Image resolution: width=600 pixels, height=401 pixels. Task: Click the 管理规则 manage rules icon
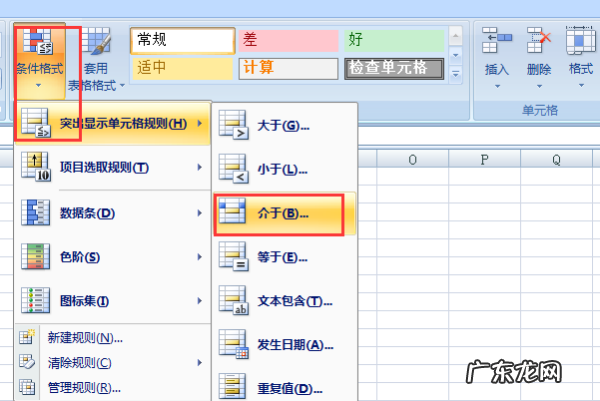click(27, 387)
